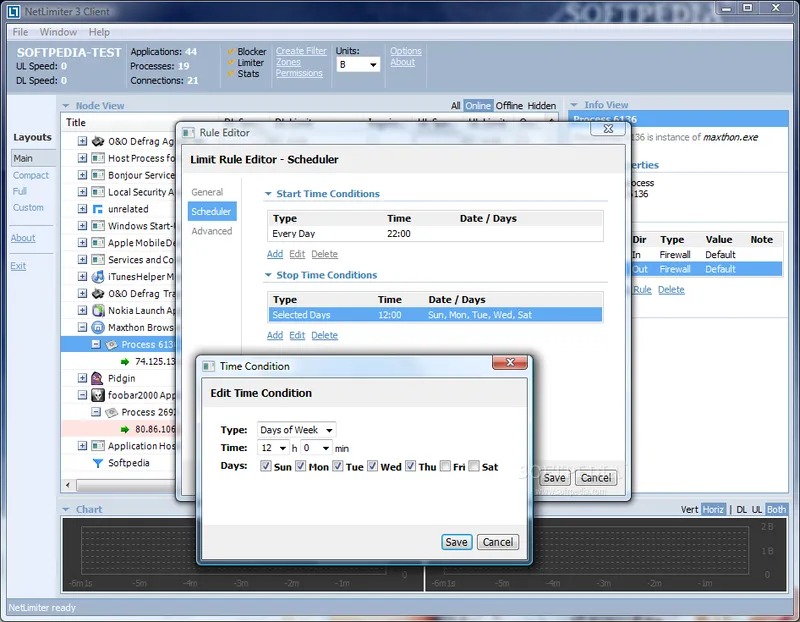Click the Local Security row icon
Screen dimensions: 800x622
[98, 192]
